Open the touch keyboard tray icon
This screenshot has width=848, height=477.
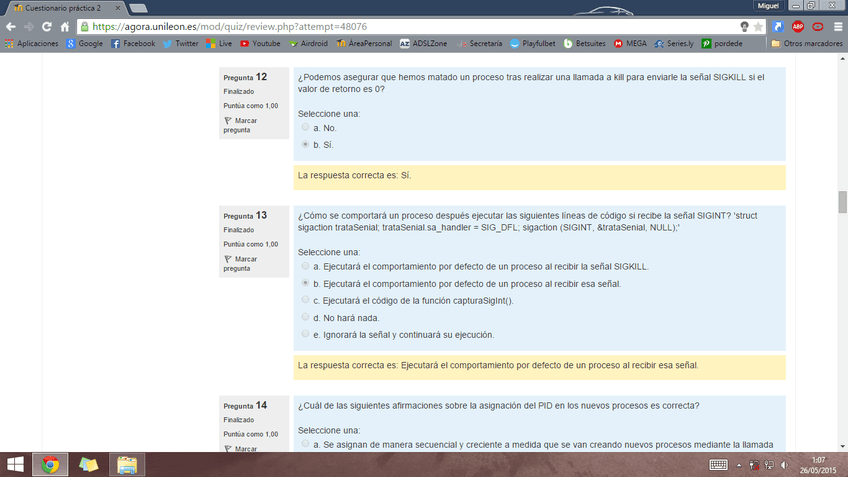718,465
